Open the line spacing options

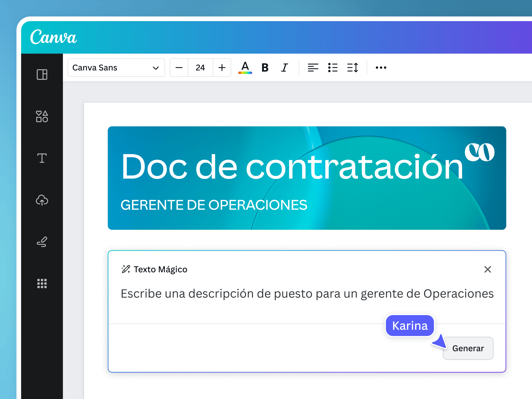tap(353, 68)
